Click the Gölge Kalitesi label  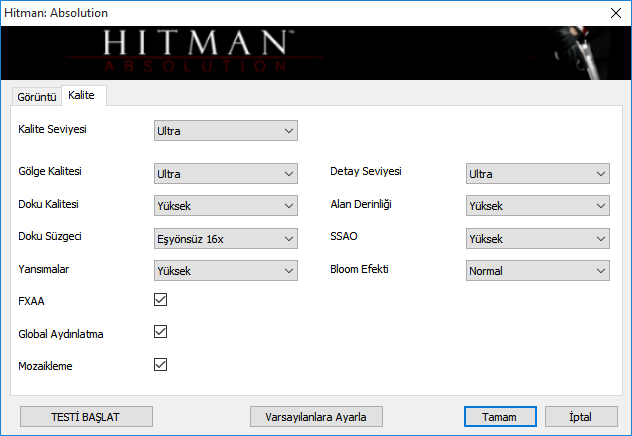50,171
